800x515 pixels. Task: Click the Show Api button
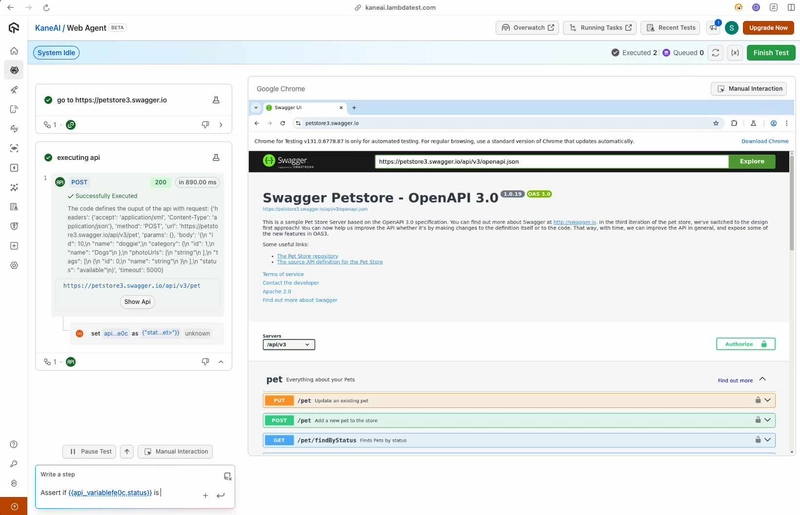pos(138,302)
